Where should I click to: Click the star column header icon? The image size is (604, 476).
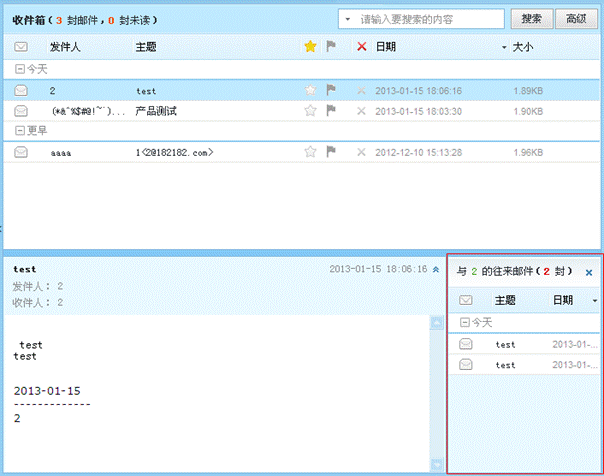point(310,47)
